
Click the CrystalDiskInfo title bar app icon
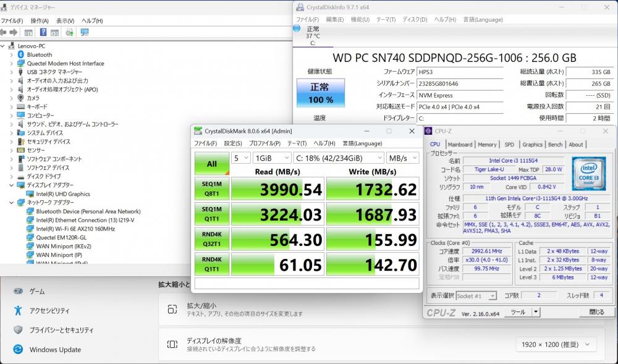click(300, 7)
